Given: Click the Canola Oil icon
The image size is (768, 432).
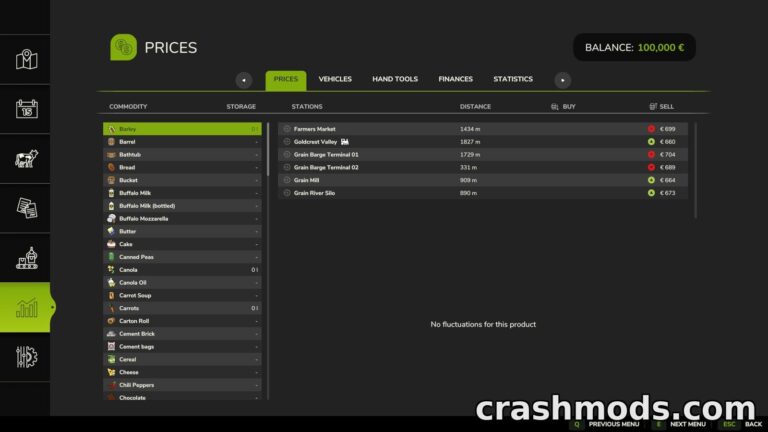Looking at the screenshot, I should (x=111, y=283).
